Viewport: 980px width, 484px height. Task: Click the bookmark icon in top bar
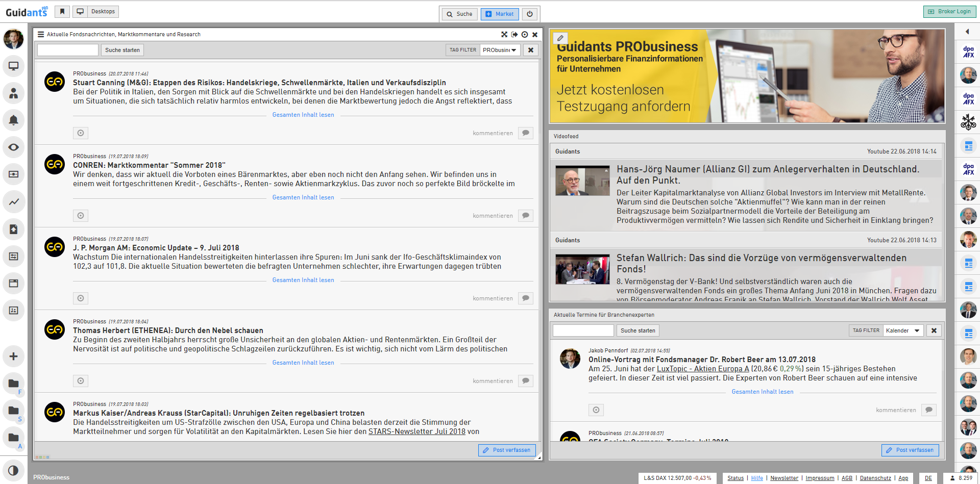pos(62,11)
